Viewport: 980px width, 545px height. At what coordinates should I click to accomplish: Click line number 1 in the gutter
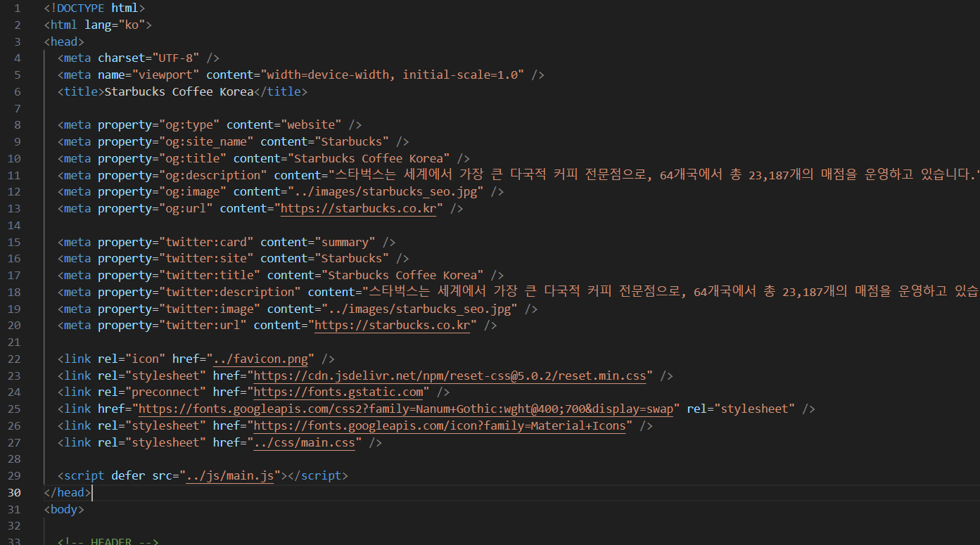point(18,8)
